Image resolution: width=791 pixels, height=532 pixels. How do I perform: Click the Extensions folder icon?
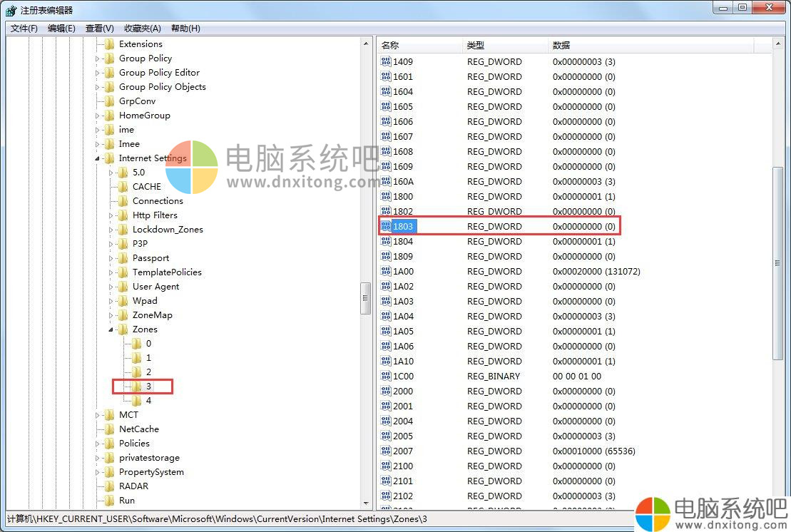pos(109,44)
